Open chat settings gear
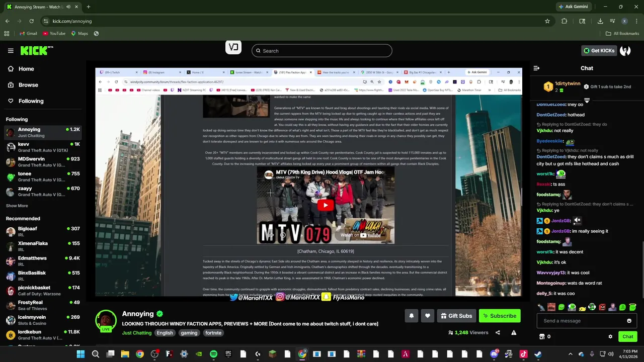644x362 pixels. [610, 336]
